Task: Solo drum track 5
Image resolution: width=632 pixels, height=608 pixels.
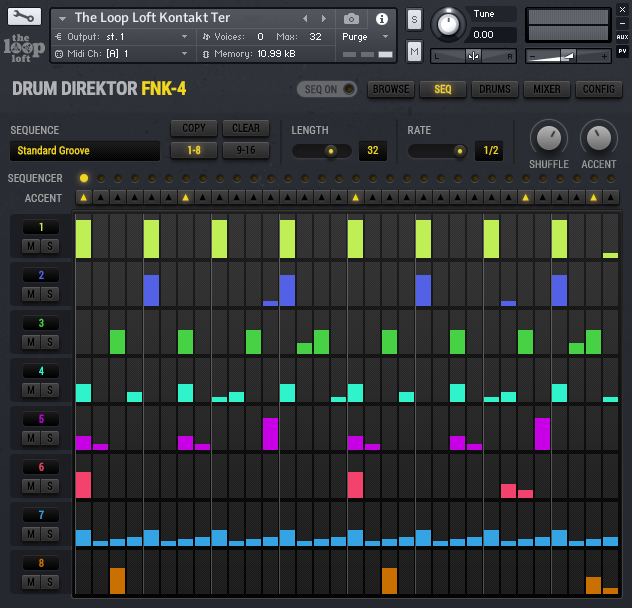Action: tap(48, 438)
